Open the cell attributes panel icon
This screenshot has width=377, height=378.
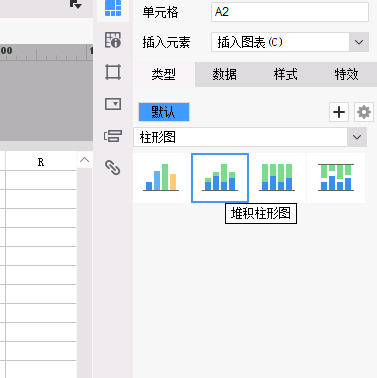click(113, 40)
